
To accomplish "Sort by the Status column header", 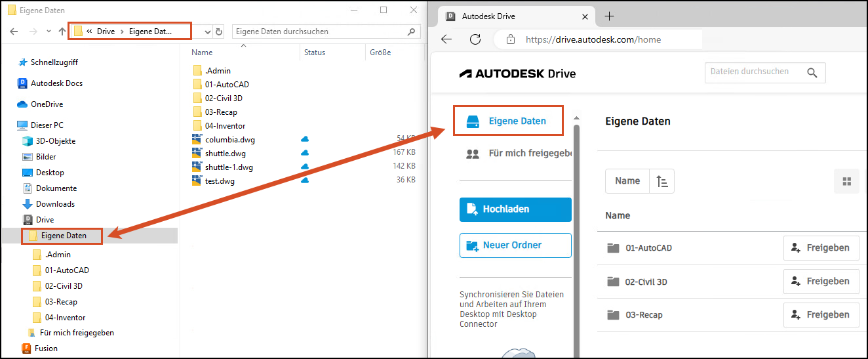I will point(315,53).
